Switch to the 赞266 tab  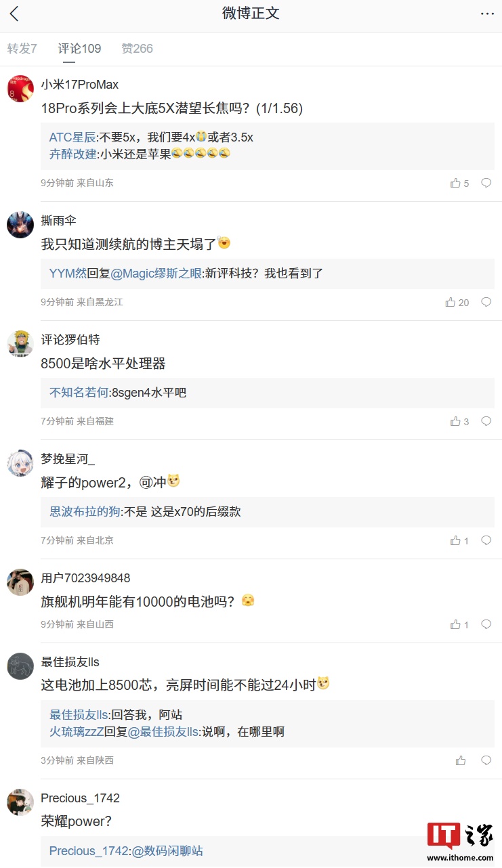coord(137,49)
